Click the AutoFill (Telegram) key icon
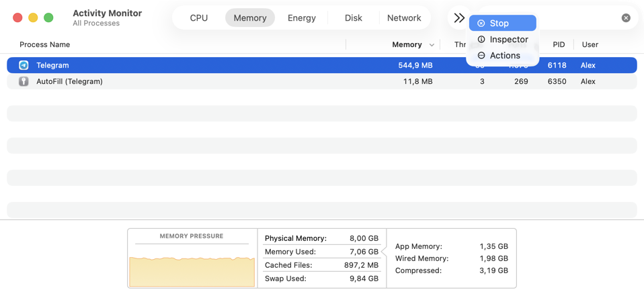This screenshot has width=644, height=298. 24,82
